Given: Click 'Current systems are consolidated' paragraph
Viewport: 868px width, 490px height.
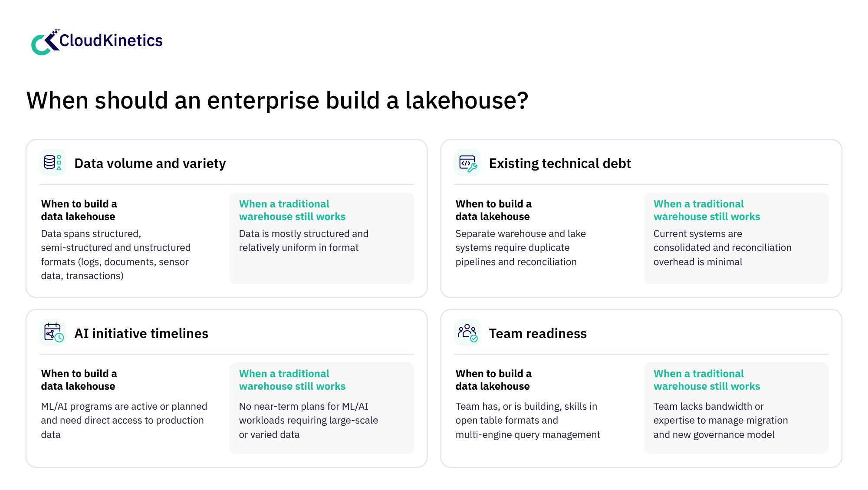Looking at the screenshot, I should pos(723,247).
